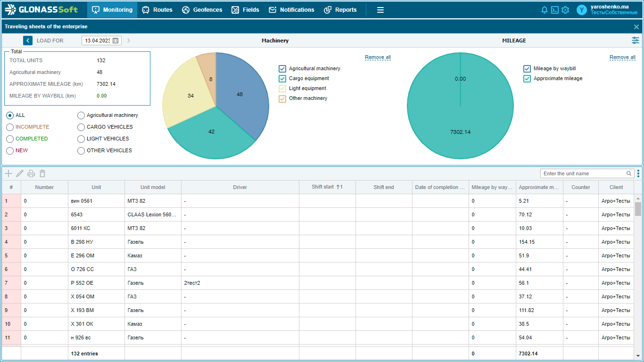The height and width of the screenshot is (362, 644).
Task: Select OTHER VEHICLES radio button
Action: point(81,151)
